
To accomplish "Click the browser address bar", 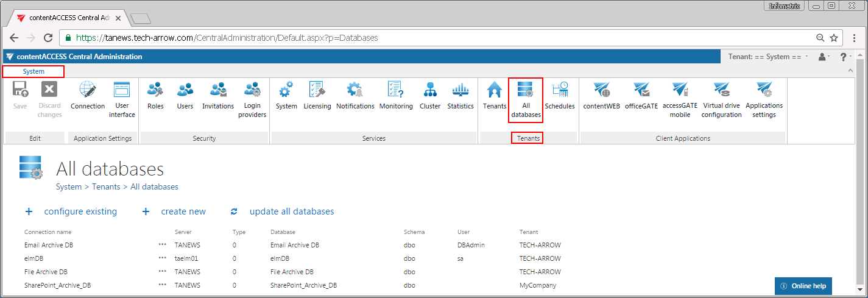I will pyautogui.click(x=426, y=38).
